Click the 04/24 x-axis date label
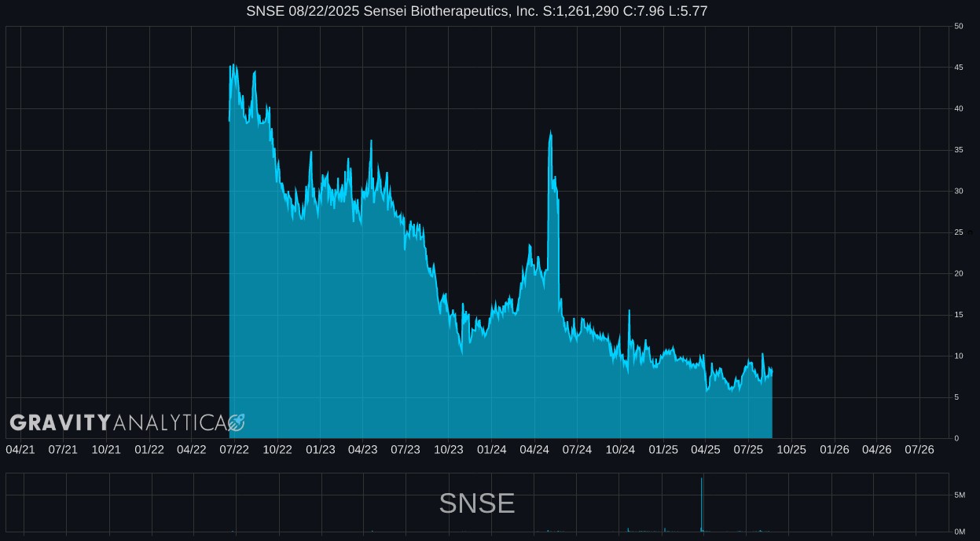The image size is (980, 541). [x=534, y=450]
